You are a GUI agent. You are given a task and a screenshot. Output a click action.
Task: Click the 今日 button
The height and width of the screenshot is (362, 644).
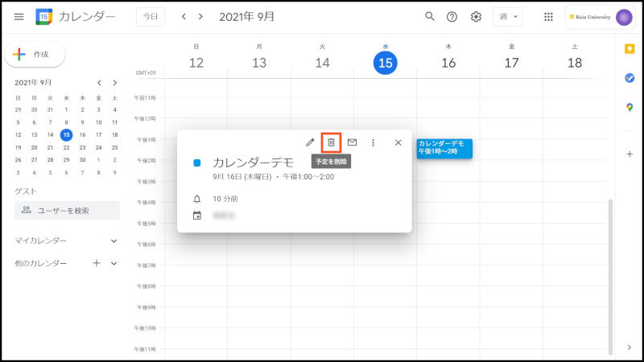[x=151, y=16]
